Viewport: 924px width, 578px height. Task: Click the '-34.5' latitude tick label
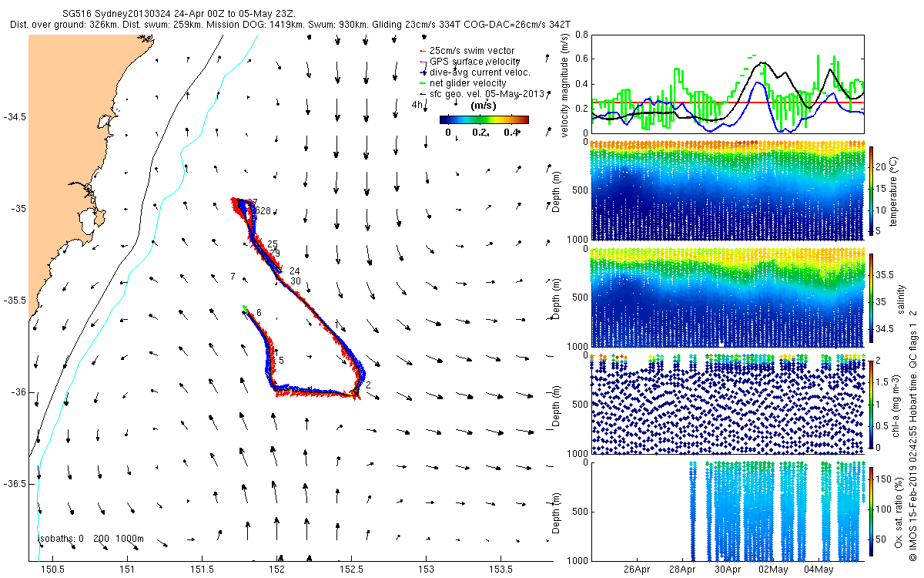15,117
